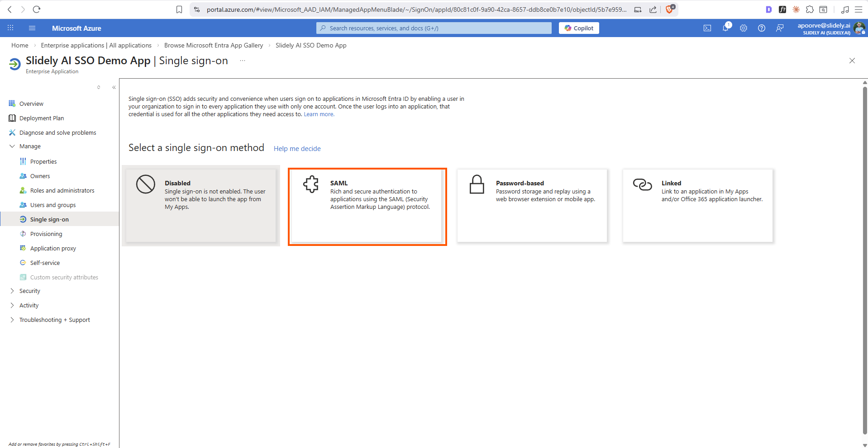Viewport: 868px width, 448px height.
Task: Click the Linked chain icon
Action: [x=642, y=184]
